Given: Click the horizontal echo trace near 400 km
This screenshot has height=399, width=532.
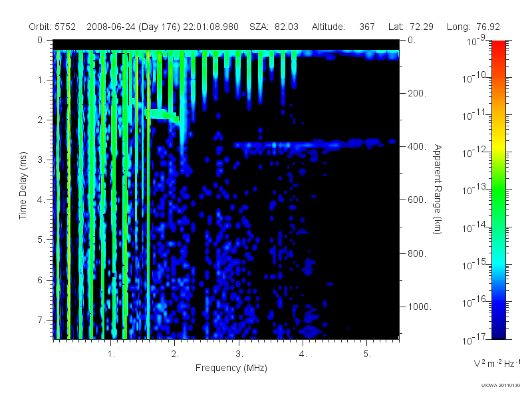Looking at the screenshot, I should coord(314,144).
